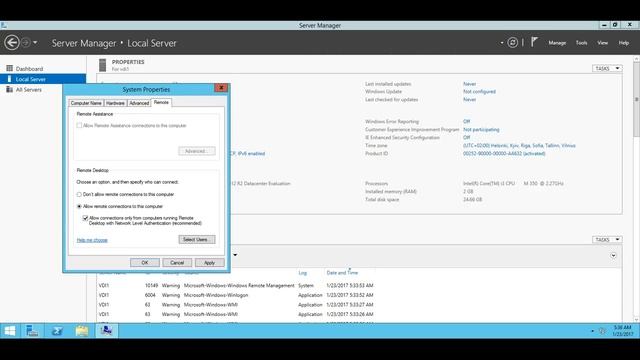
Task: Open the Tools menu
Action: click(x=581, y=43)
